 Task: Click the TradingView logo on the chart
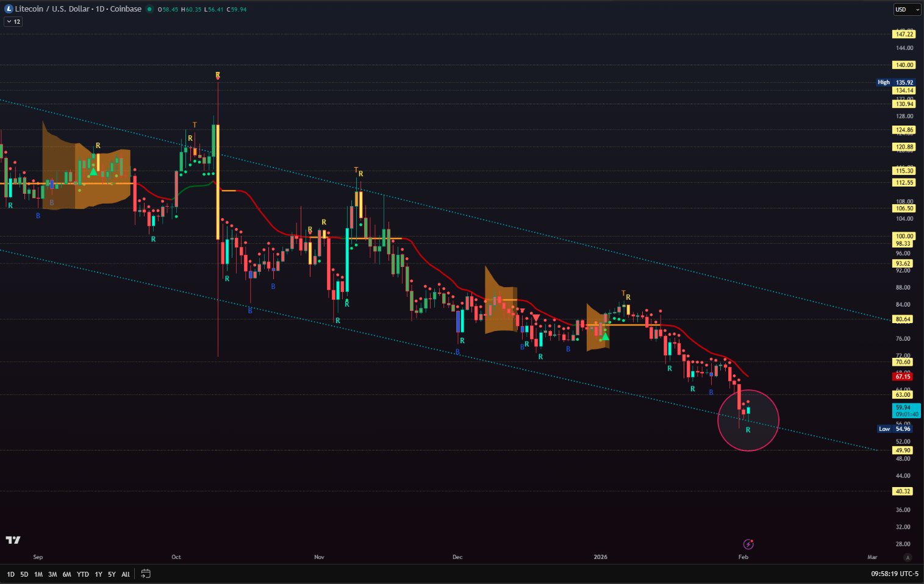(x=13, y=539)
